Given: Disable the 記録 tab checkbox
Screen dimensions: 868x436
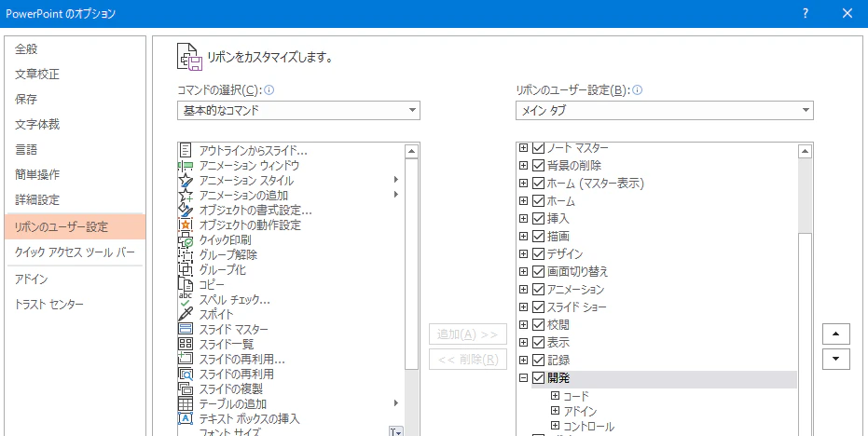Looking at the screenshot, I should 538,361.
